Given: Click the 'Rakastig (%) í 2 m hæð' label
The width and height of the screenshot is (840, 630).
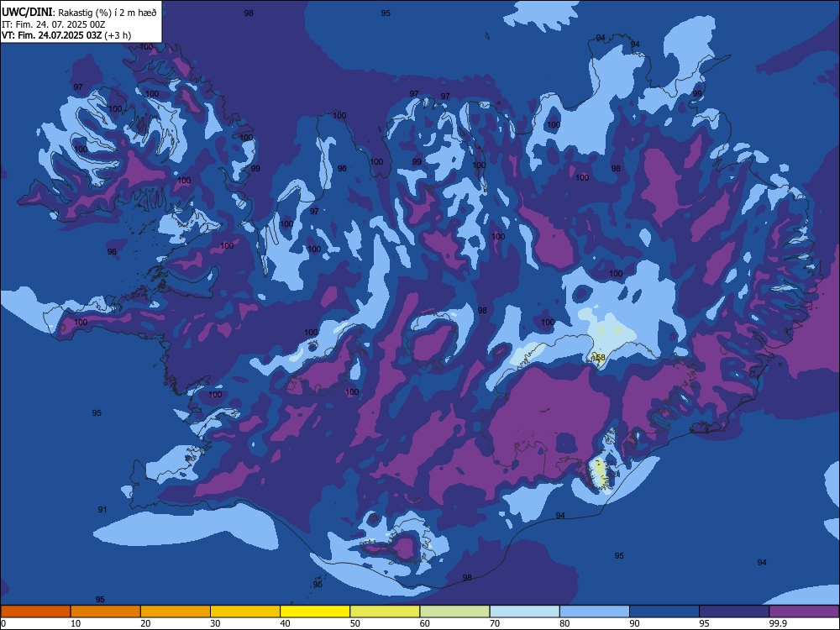Looking at the screenshot, I should pyautogui.click(x=108, y=13).
